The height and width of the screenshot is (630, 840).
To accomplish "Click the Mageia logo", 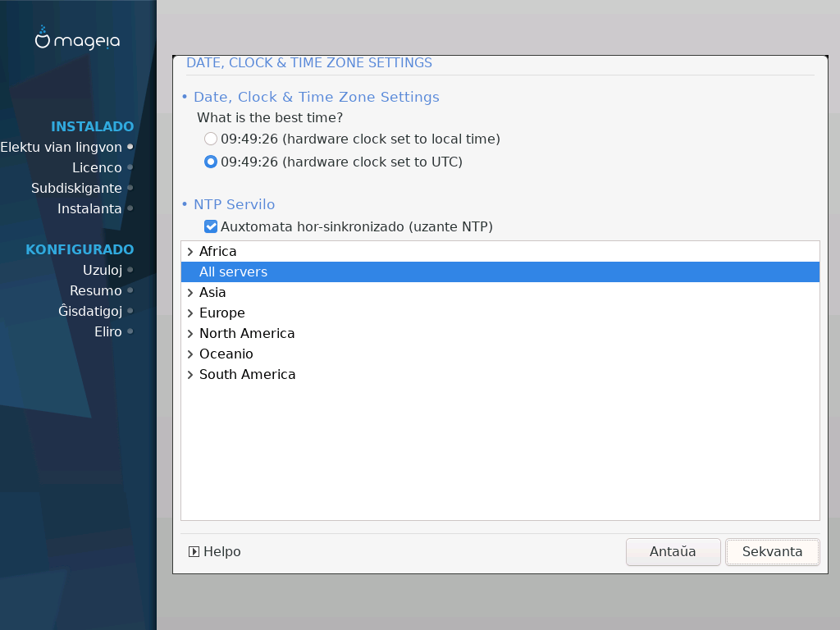I will tap(78, 39).
